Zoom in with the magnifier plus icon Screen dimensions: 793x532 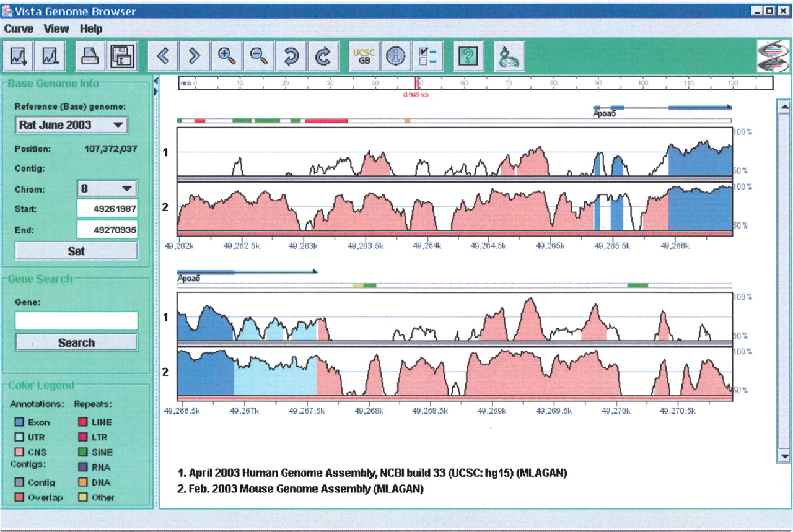[227, 56]
